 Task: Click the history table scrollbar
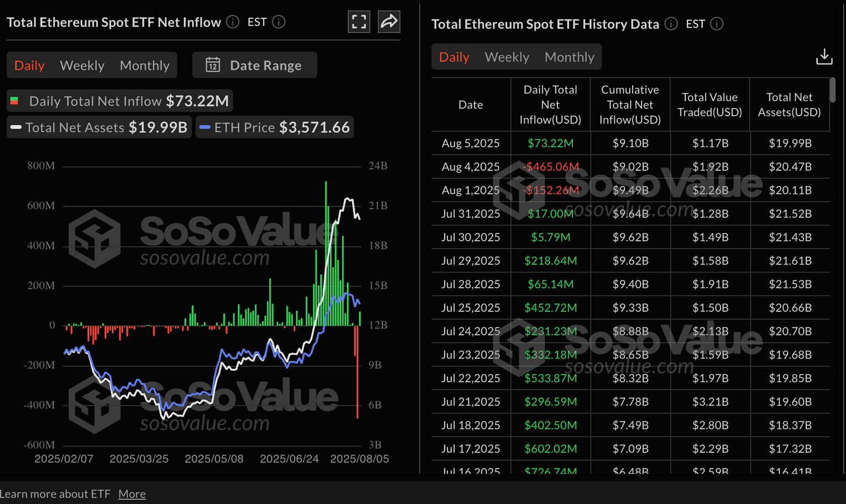pos(832,90)
